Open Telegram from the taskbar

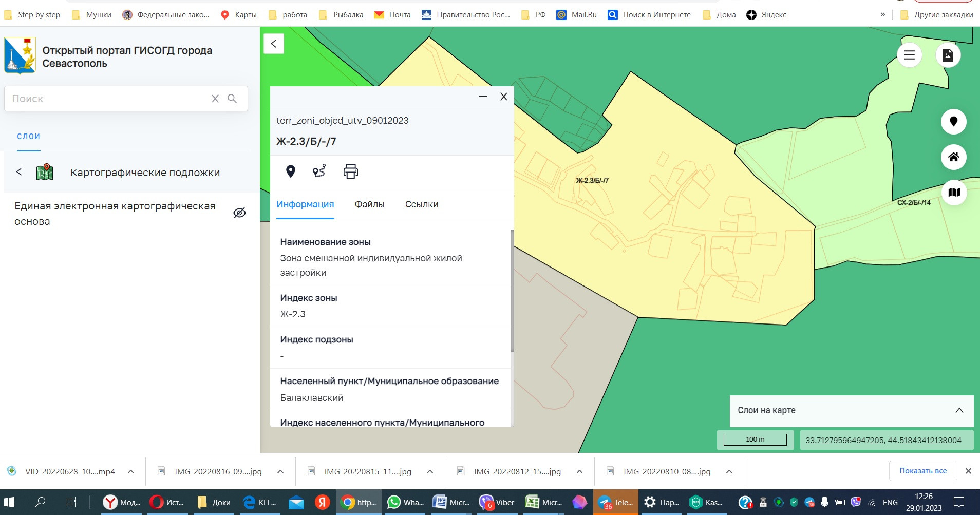[x=616, y=502]
